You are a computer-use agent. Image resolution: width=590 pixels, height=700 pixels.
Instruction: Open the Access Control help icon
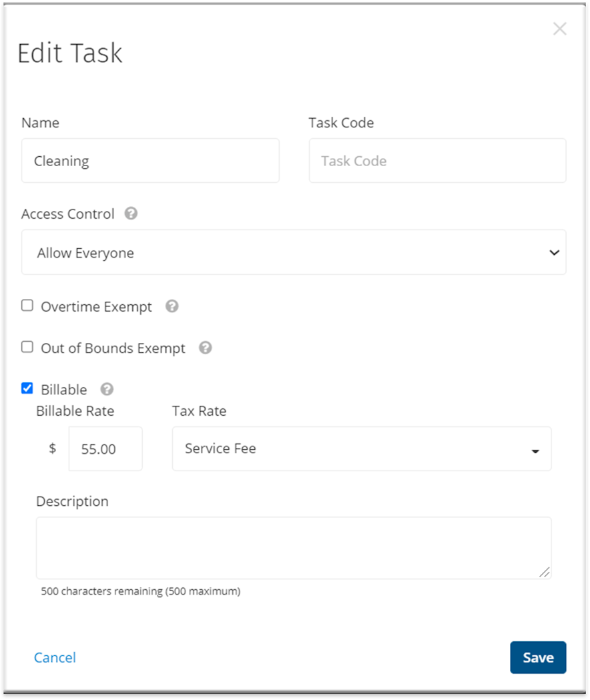coord(131,214)
